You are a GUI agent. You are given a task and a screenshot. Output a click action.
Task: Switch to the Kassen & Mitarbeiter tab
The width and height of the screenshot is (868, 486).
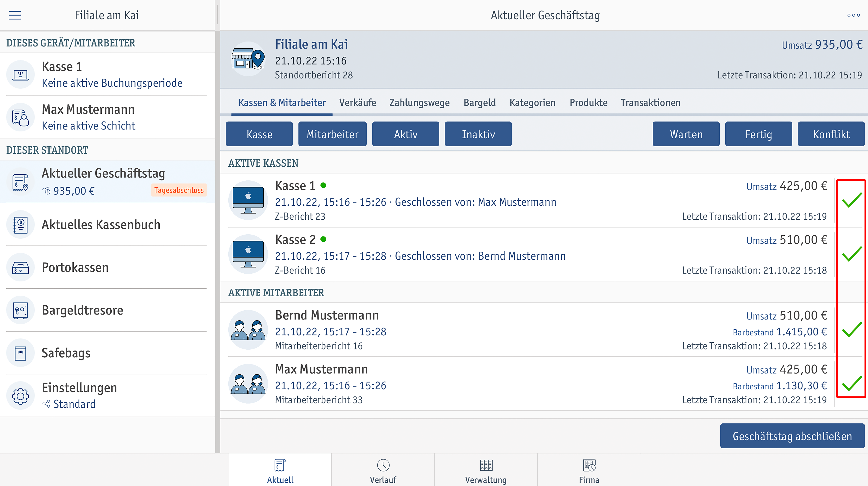click(282, 103)
